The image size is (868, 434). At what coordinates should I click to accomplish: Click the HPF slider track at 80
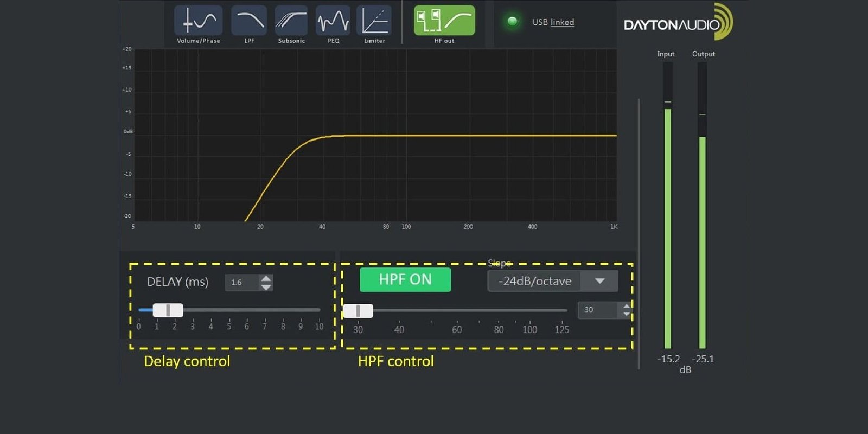pos(499,311)
